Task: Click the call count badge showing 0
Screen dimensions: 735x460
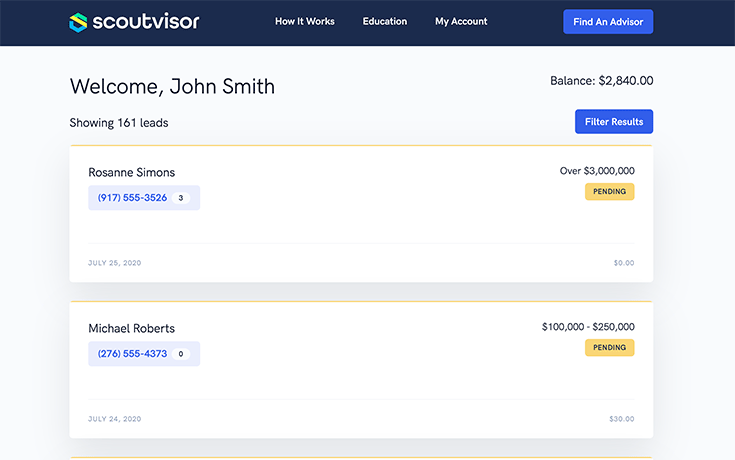Action: pos(181,354)
